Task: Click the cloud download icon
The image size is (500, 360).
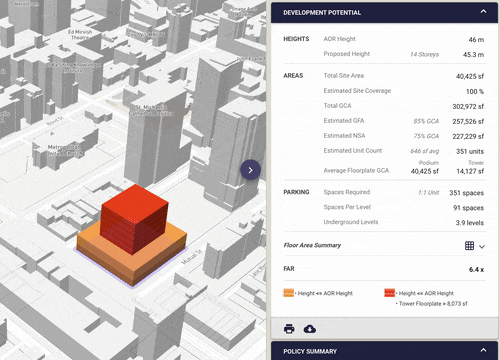Action: point(310,329)
